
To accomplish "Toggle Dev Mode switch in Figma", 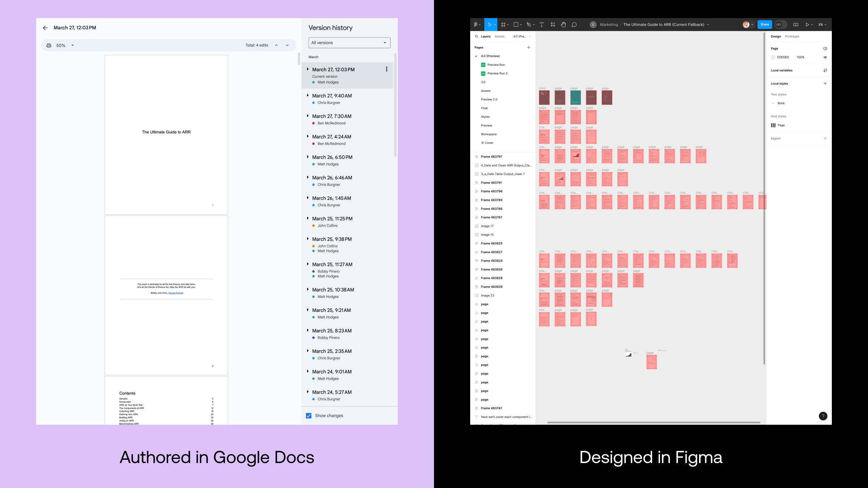I will coord(780,25).
